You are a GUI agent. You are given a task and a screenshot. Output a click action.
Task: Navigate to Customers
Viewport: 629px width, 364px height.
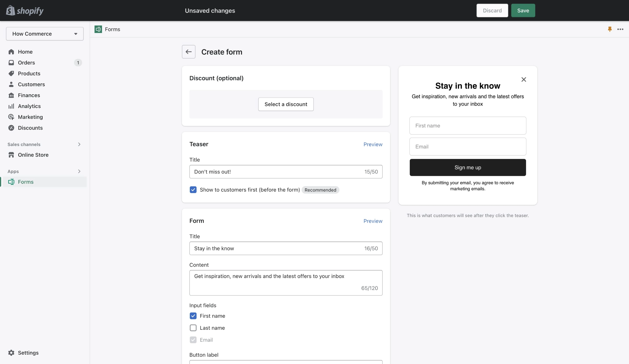coord(31,84)
